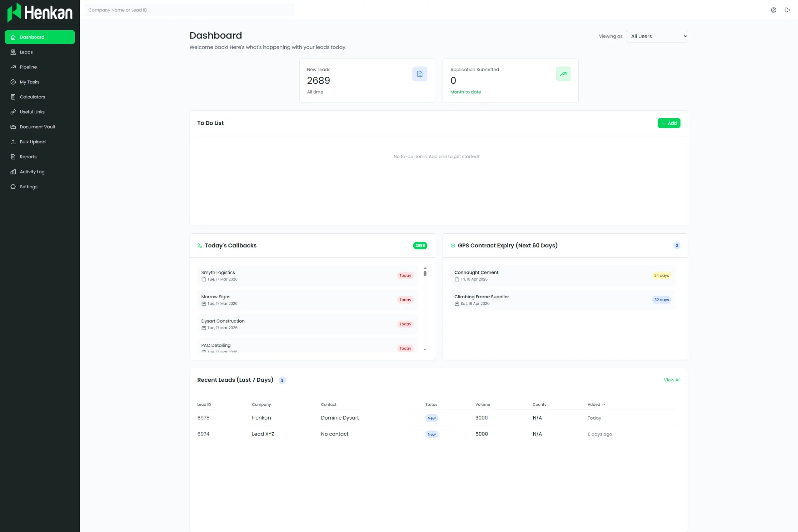Open the Pipeline section
The width and height of the screenshot is (798, 532).
(28, 67)
